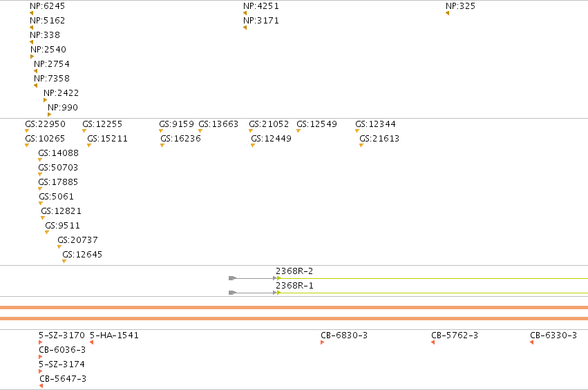
Task: Click the gray arrow segment of 2368R-1
Action: pos(252,293)
